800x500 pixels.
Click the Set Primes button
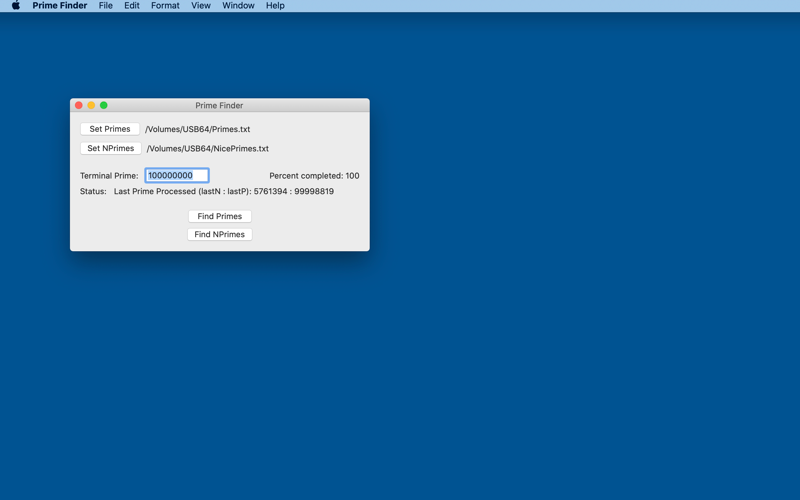pos(110,129)
